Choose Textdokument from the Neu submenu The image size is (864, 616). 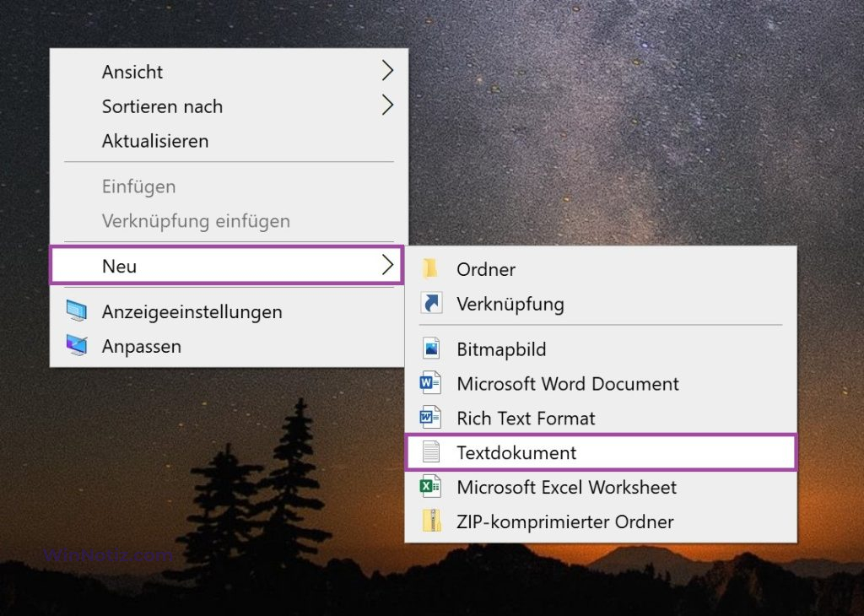[x=516, y=452]
